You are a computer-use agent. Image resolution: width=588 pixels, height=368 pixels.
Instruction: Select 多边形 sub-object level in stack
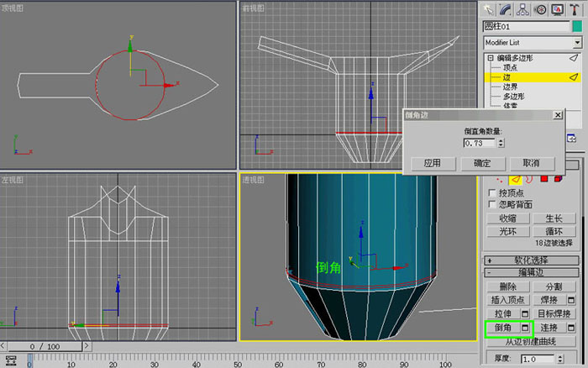[x=514, y=97]
